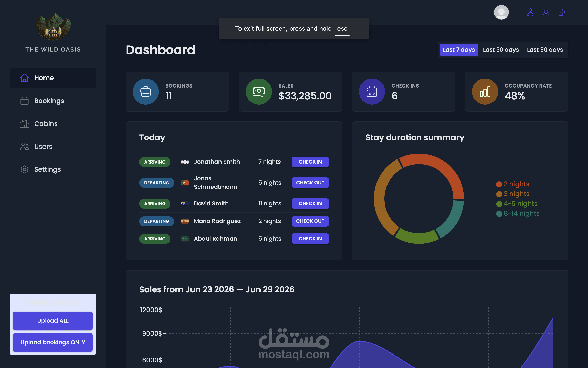Viewport: 588px width, 368px height.
Task: Click Abdul Rahman's ARRIVING tag
Action: (155, 239)
